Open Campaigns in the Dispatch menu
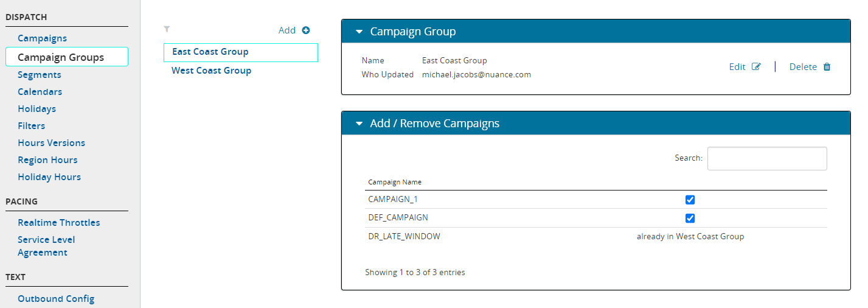Screen dimensions: 868x308 click(x=42, y=38)
